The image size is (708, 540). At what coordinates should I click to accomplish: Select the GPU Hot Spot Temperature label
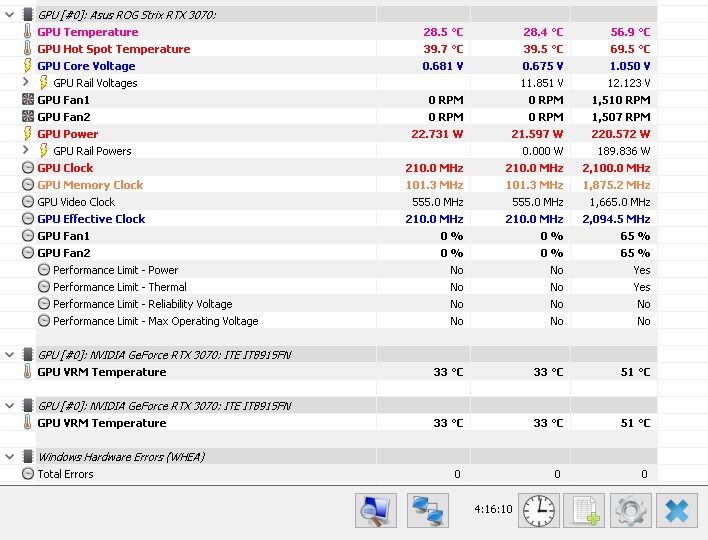pyautogui.click(x=114, y=49)
